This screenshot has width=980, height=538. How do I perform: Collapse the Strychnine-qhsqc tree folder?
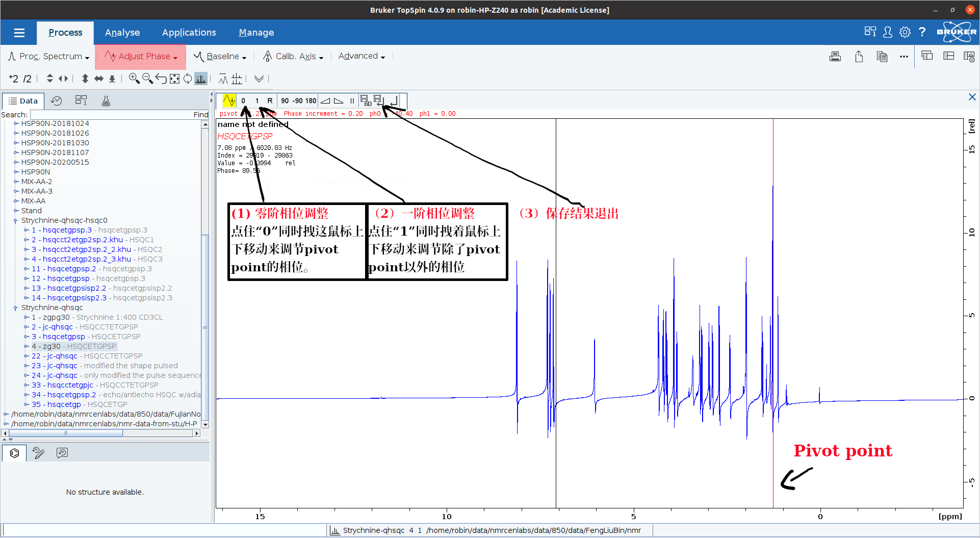[15, 308]
